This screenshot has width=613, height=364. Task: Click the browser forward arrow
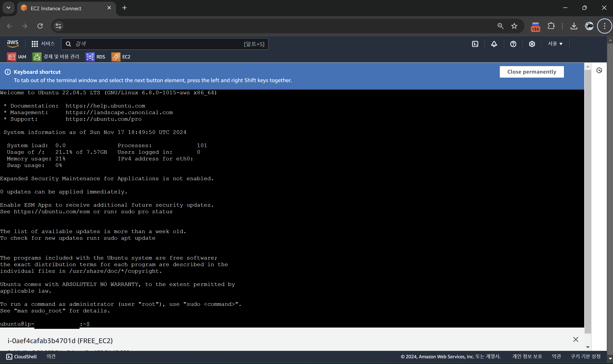(25, 26)
